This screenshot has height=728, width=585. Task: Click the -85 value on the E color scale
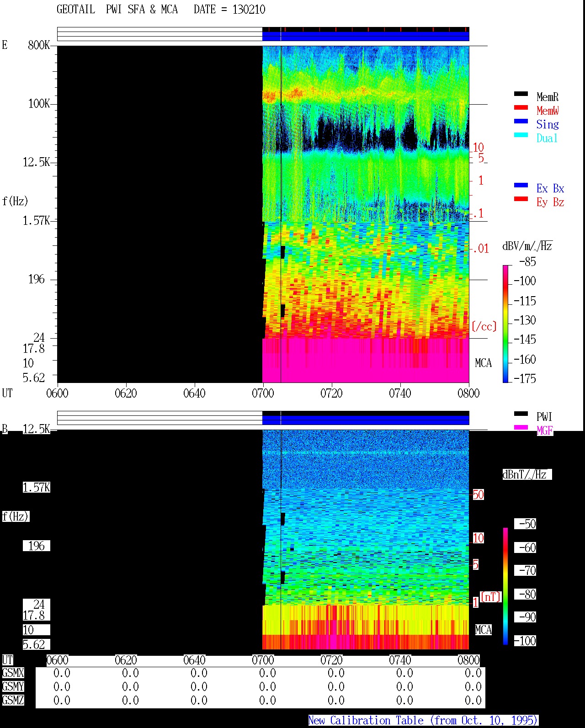(527, 262)
